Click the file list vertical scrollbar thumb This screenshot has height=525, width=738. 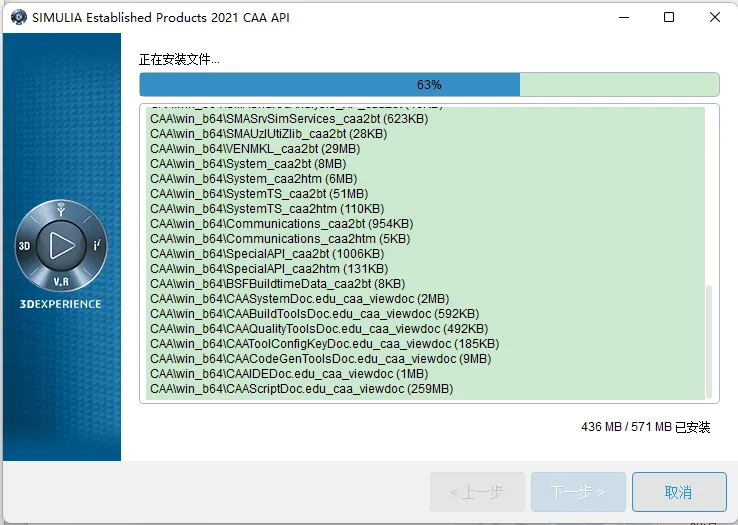[x=709, y=341]
